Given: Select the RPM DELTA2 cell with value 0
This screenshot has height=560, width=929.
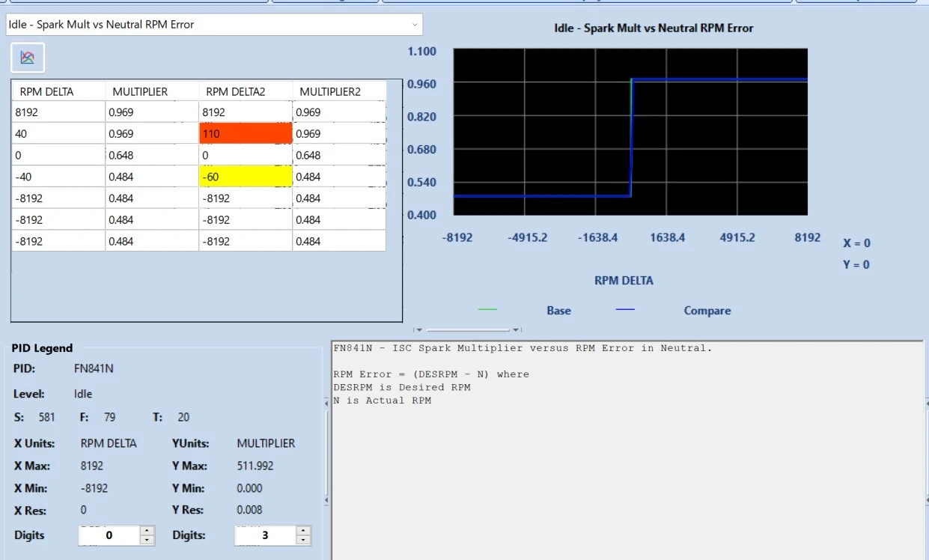Looking at the screenshot, I should (x=246, y=156).
